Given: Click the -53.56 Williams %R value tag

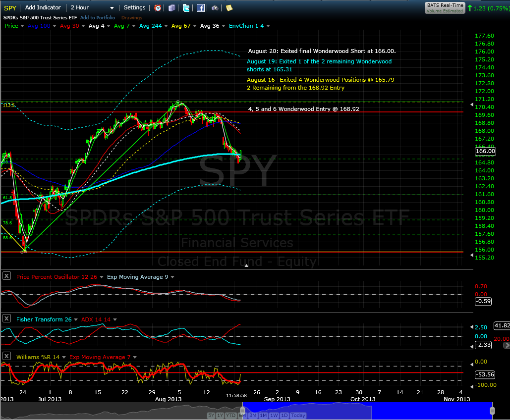Looking at the screenshot, I should point(485,374).
